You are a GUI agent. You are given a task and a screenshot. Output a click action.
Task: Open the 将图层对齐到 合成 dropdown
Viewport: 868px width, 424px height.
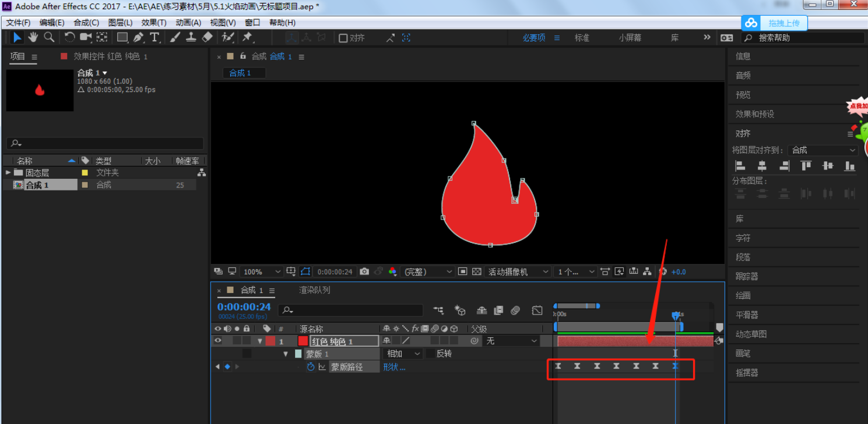click(823, 150)
